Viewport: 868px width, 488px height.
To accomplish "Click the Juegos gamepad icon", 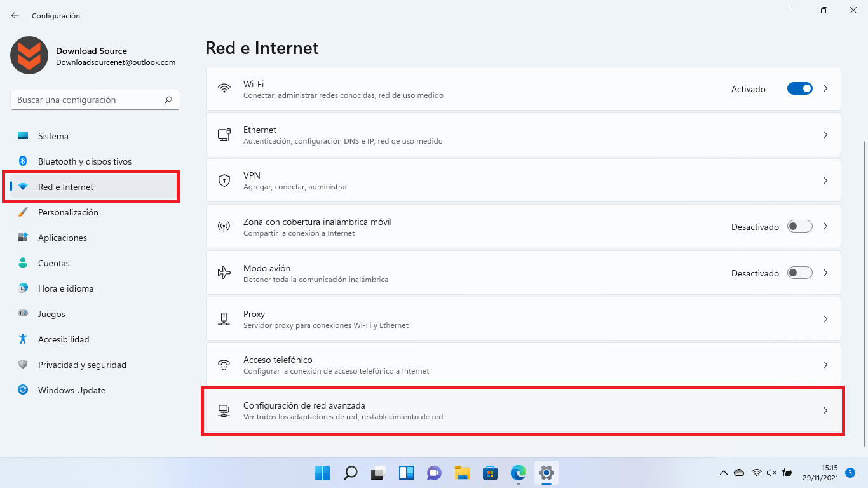I will click(23, 314).
